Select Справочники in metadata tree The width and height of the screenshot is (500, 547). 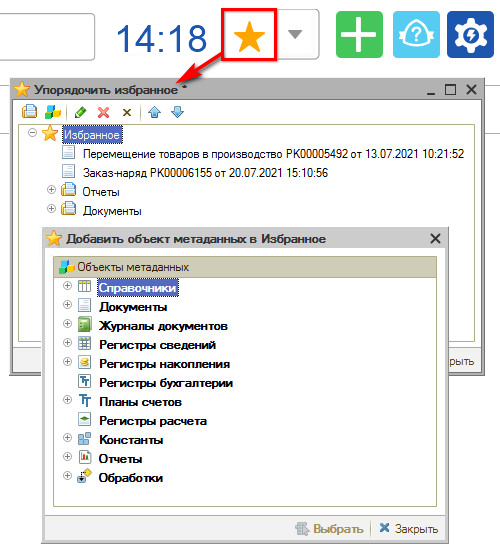click(x=138, y=288)
